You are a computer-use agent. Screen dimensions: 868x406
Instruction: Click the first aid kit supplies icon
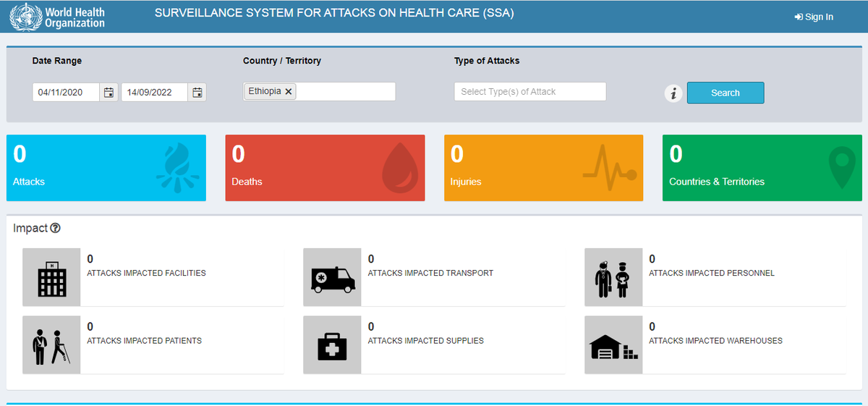point(332,344)
